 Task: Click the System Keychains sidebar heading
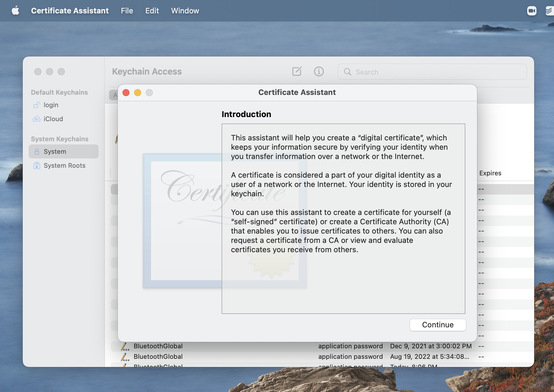pyautogui.click(x=59, y=139)
